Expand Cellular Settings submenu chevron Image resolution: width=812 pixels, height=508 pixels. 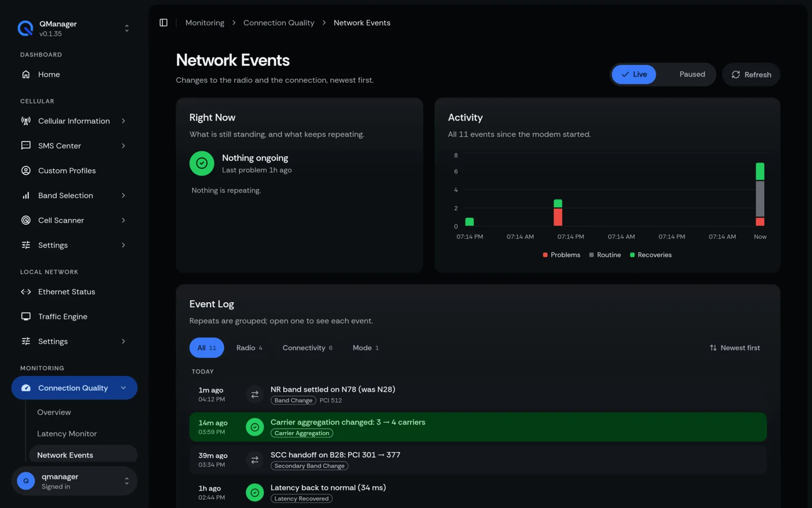click(123, 245)
